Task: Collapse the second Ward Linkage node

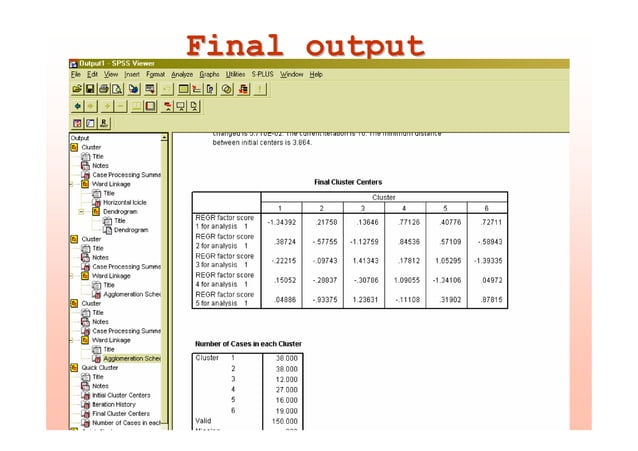Action: tap(71, 276)
